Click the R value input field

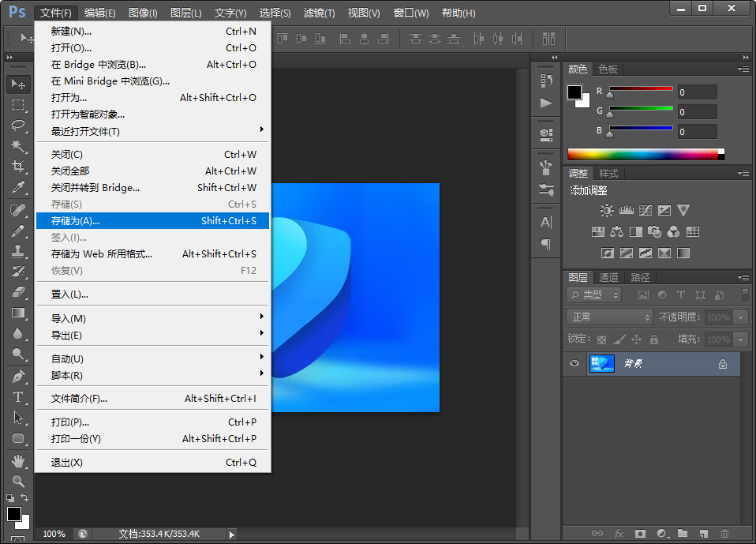point(697,92)
